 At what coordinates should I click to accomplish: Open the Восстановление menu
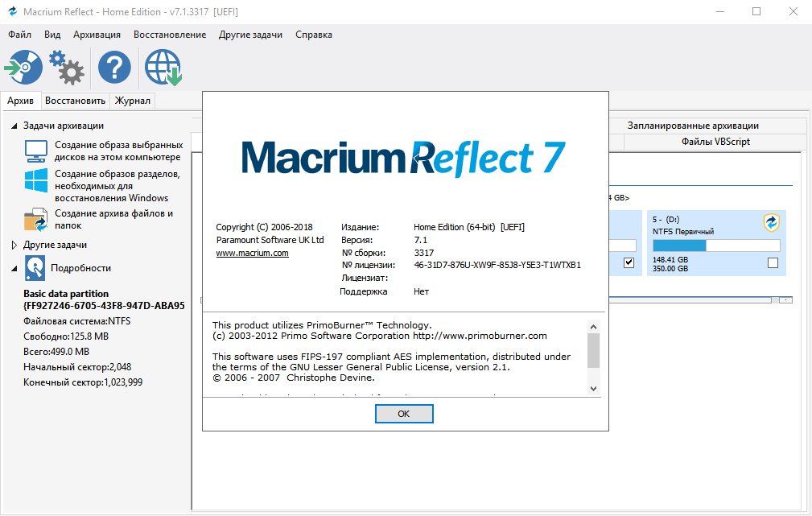pyautogui.click(x=170, y=35)
